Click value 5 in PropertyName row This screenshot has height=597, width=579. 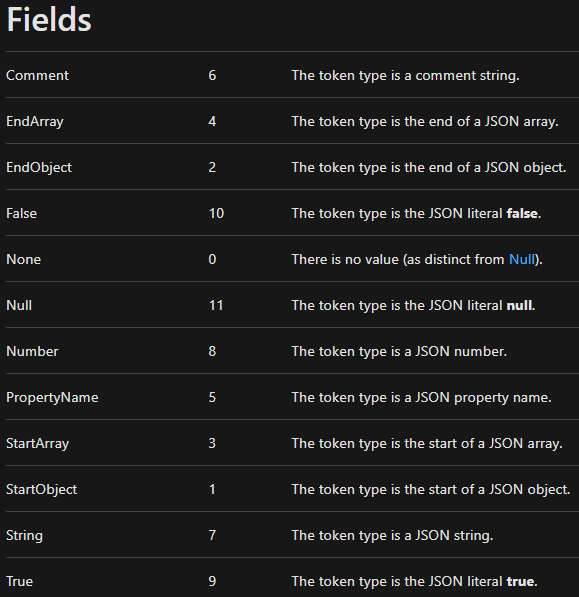[x=212, y=397]
